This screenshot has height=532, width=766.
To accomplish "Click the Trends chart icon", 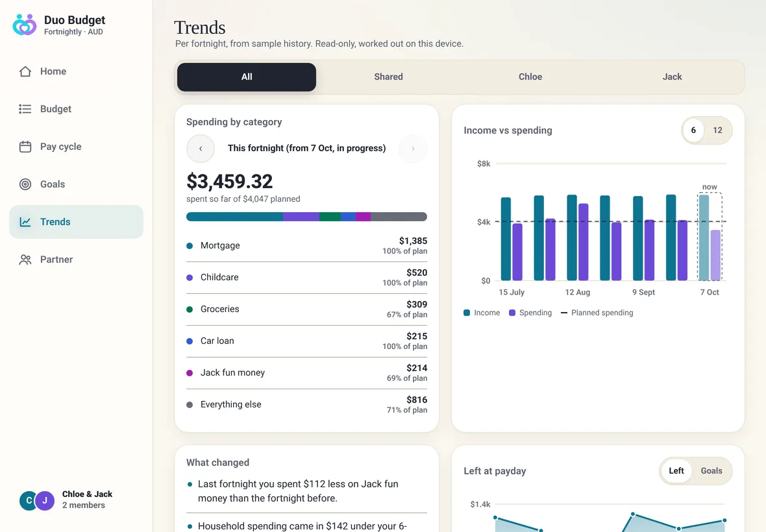I will tap(25, 222).
